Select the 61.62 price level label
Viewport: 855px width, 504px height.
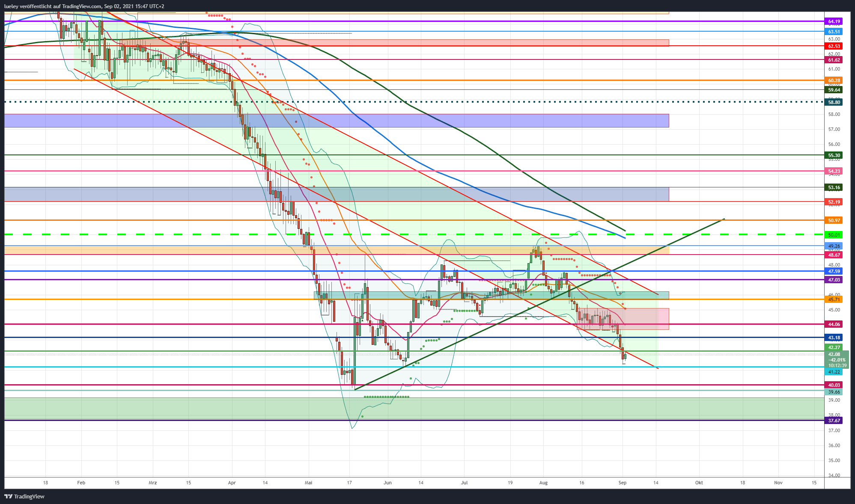click(x=834, y=60)
